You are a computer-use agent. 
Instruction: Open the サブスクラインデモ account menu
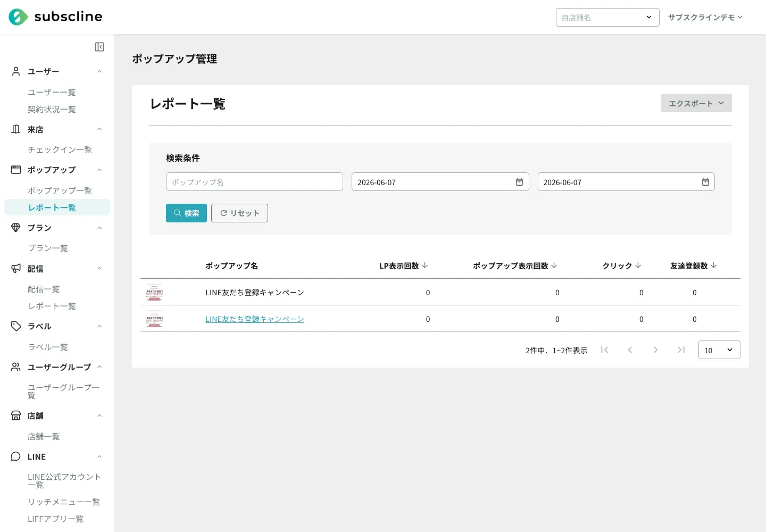coord(705,17)
